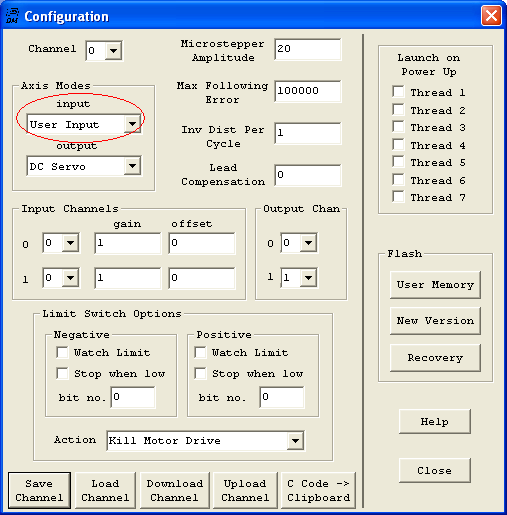Open the Channel number dropdown
The height and width of the screenshot is (515, 507).
pyautogui.click(x=113, y=51)
